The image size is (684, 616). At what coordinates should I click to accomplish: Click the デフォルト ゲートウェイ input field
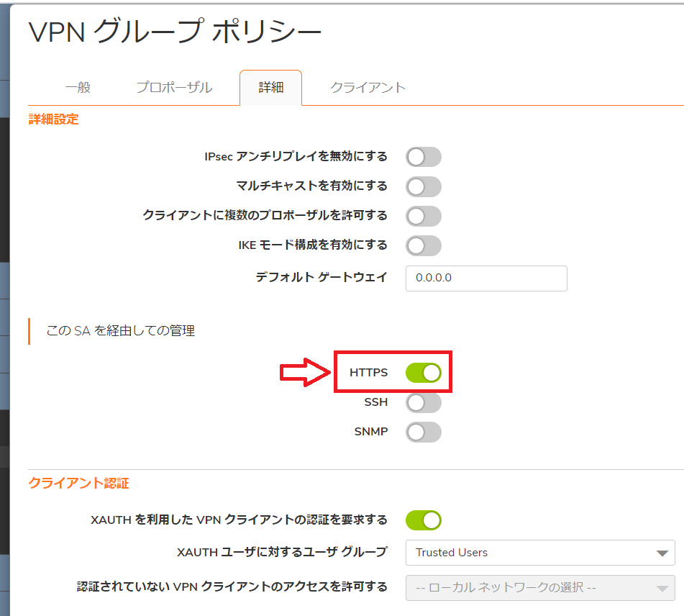click(x=486, y=278)
